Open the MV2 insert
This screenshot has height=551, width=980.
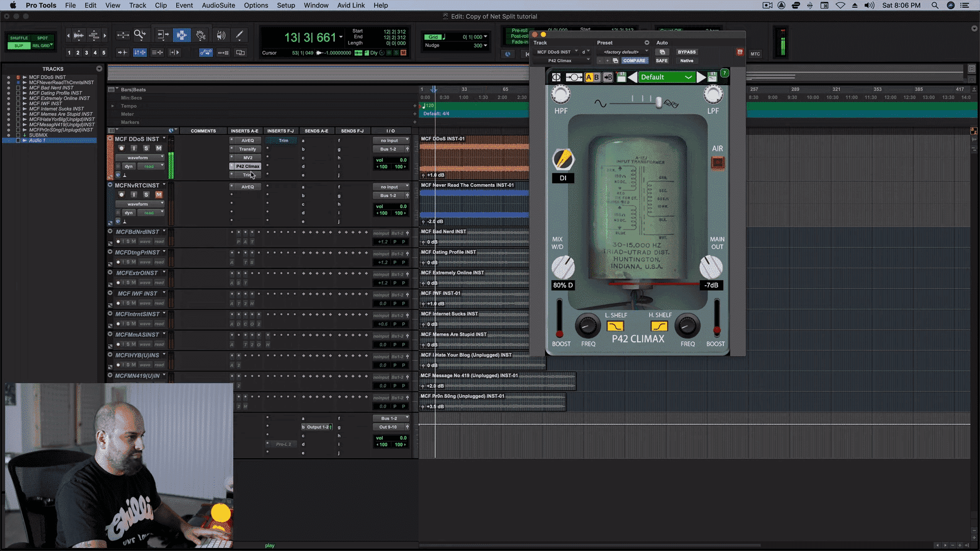248,158
